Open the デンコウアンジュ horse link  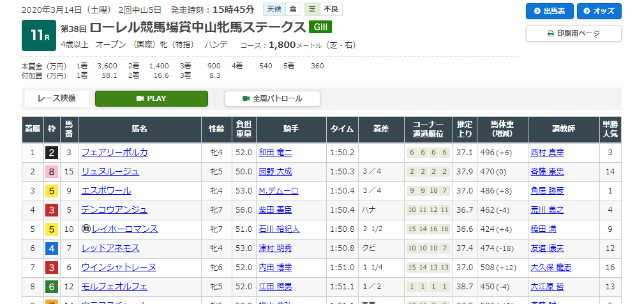click(x=114, y=209)
